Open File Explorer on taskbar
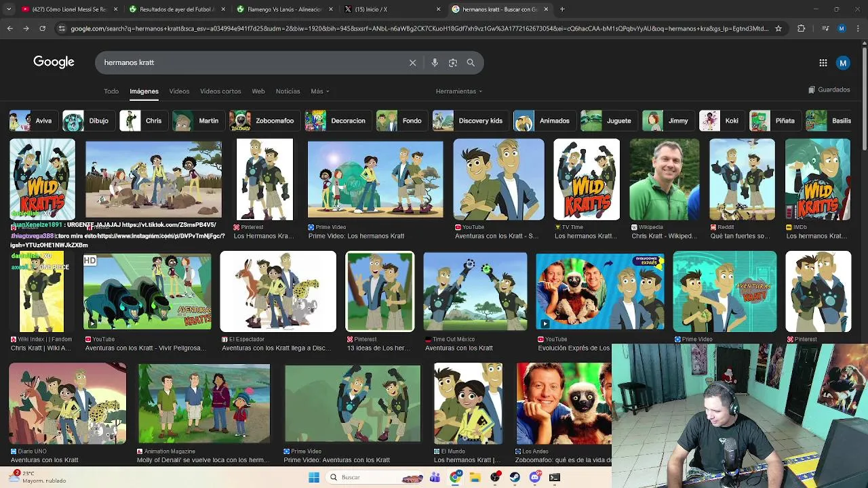868x488 pixels. pos(475,477)
